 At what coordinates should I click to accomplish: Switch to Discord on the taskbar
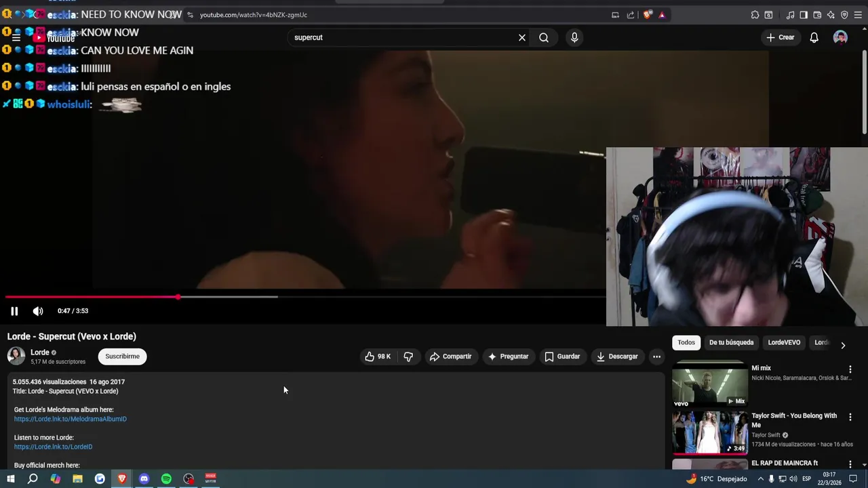pos(144,479)
